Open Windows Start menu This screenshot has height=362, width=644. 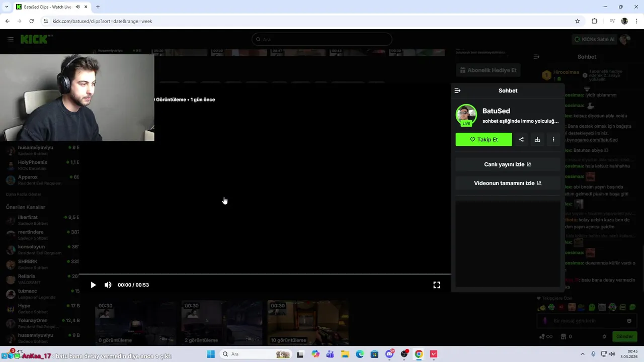(x=211, y=354)
